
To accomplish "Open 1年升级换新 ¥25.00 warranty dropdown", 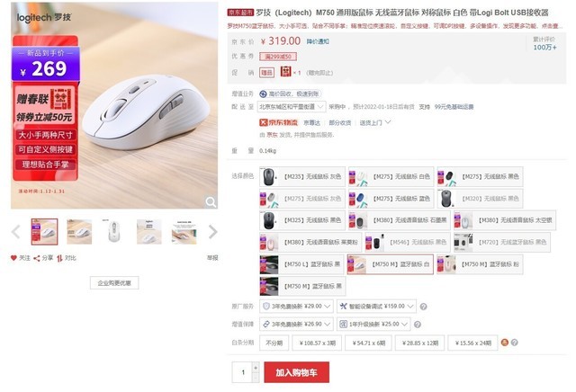I will point(373,324).
